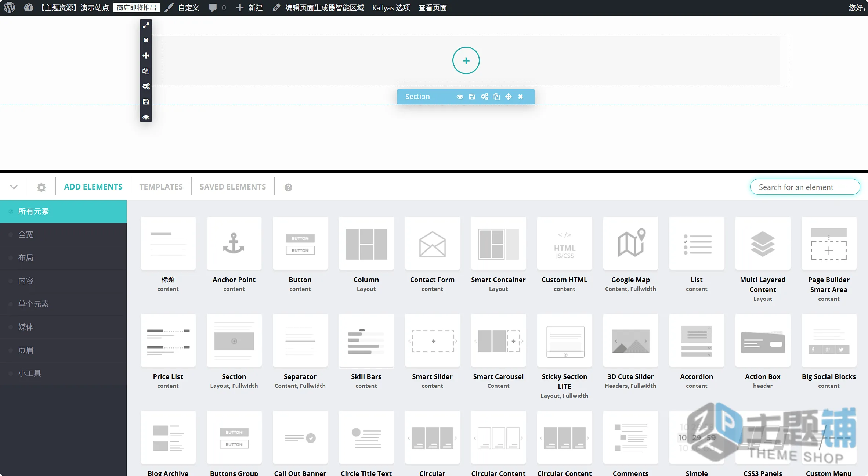Switch to SAVED ELEMENTS tab
Image resolution: width=868 pixels, height=476 pixels.
(233, 187)
